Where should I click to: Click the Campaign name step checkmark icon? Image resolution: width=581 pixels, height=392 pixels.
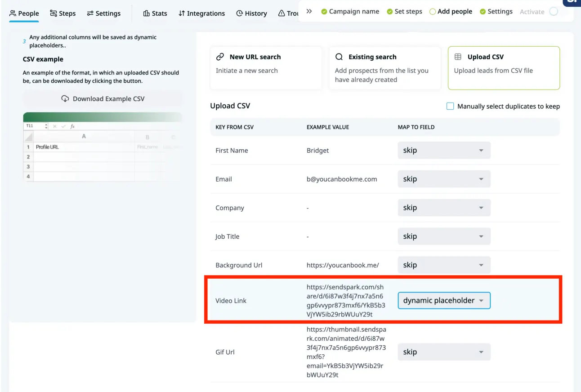pyautogui.click(x=324, y=12)
